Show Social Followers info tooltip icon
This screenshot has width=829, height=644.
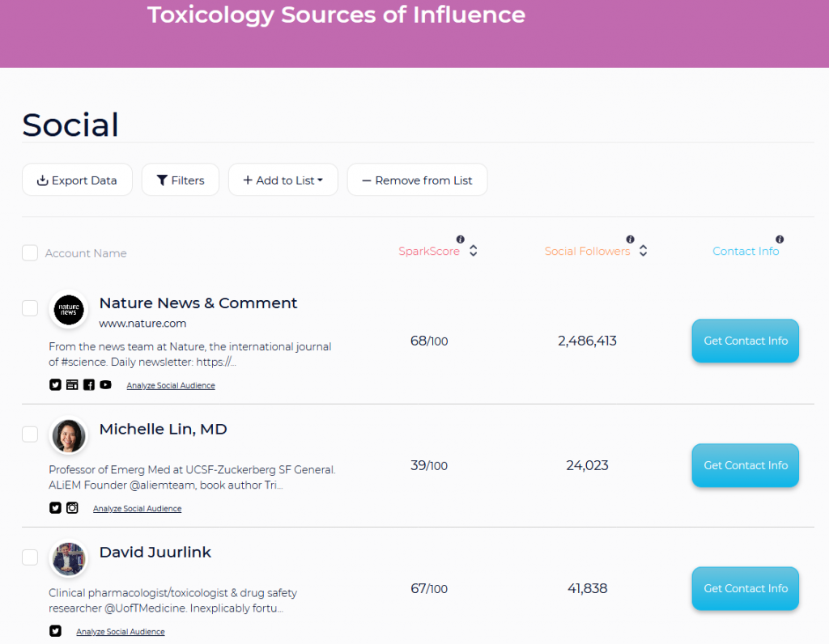point(630,239)
